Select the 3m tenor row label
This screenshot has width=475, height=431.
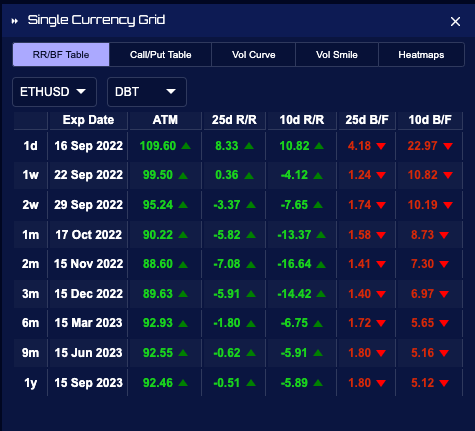pos(30,294)
